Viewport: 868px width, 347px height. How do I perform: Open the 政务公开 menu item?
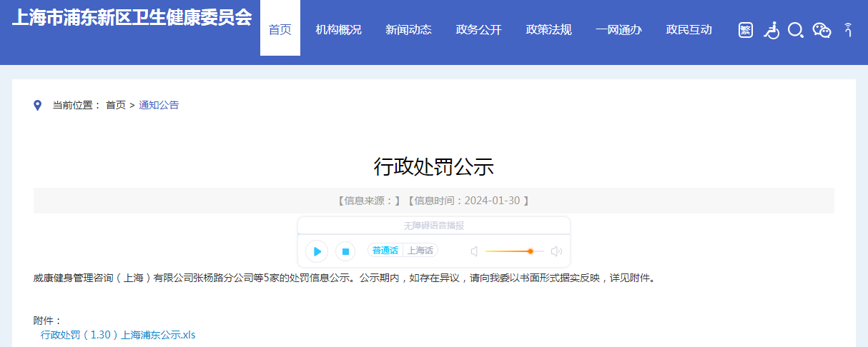pos(478,30)
